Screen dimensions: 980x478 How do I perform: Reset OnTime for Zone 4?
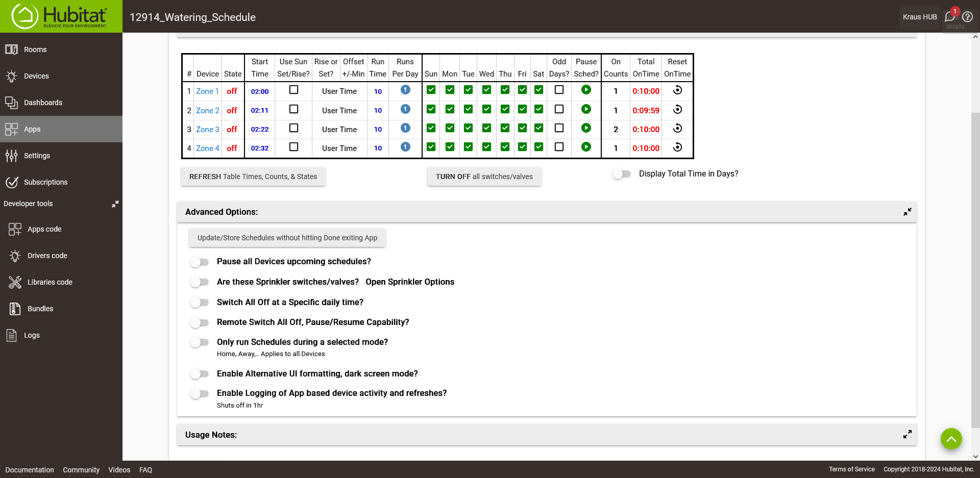point(677,147)
